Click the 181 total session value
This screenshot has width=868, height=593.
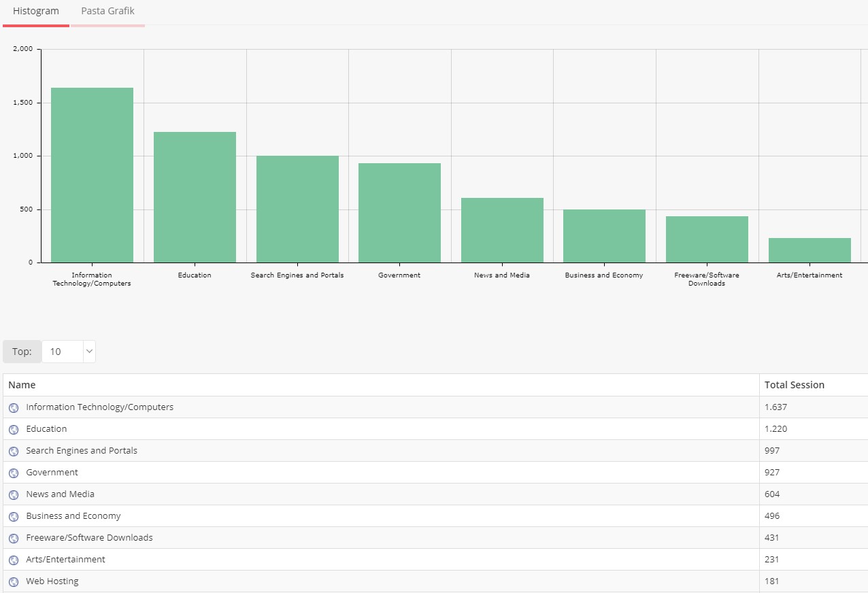click(772, 581)
